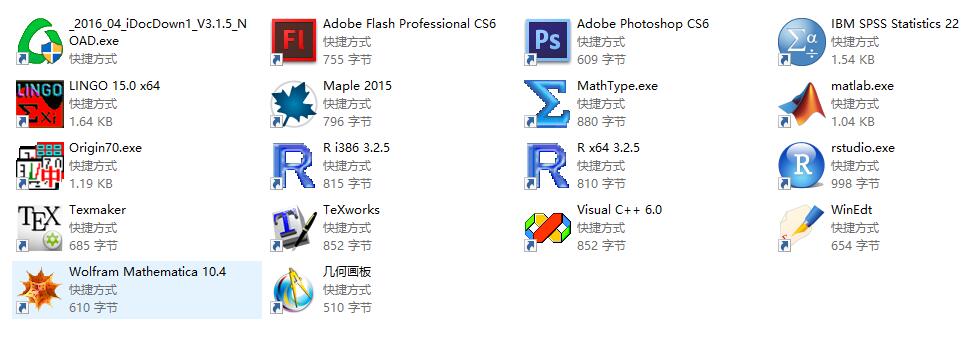Select the rstudio.exe blue ball icon
Screen dimensions: 980x360
pos(801,166)
